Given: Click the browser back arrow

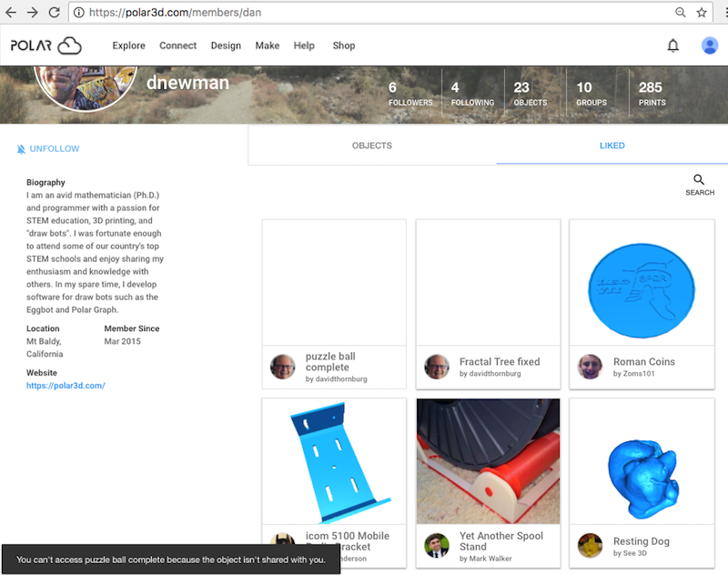Looking at the screenshot, I should 11,13.
